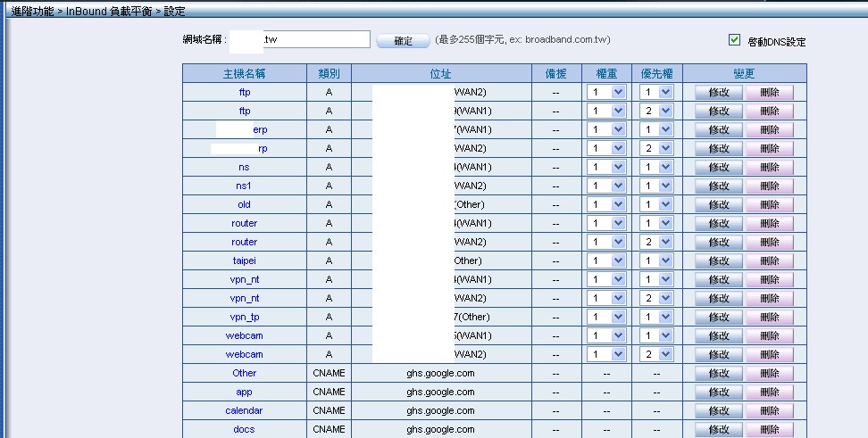Open the ns1 host name link

tap(244, 186)
